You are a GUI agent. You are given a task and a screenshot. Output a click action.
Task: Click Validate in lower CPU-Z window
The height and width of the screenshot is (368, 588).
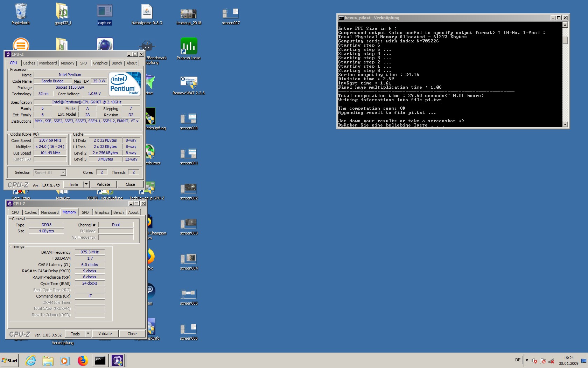105,334
